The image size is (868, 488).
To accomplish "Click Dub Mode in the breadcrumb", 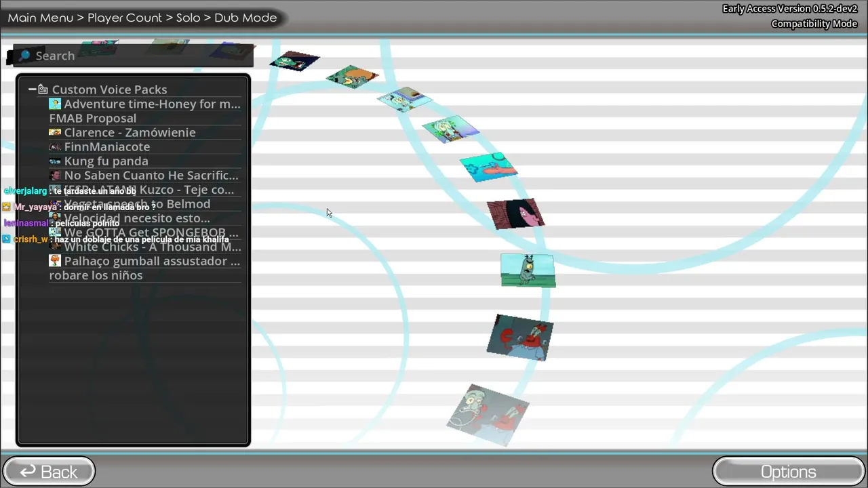I will 245,18.
